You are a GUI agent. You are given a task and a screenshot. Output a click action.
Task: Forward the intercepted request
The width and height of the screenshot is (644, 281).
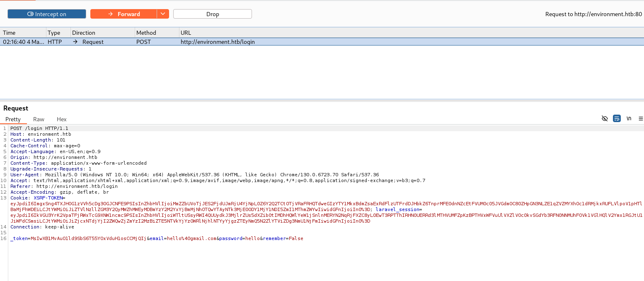tap(124, 14)
